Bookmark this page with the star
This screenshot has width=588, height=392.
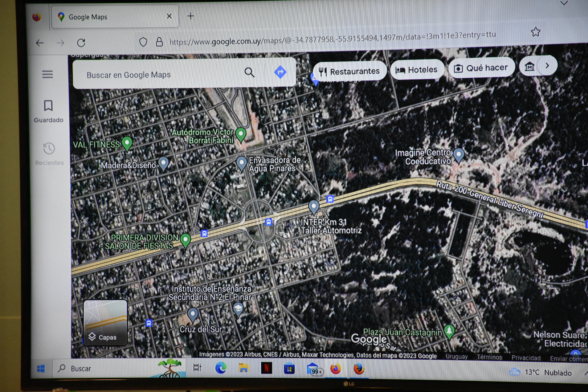tap(536, 32)
